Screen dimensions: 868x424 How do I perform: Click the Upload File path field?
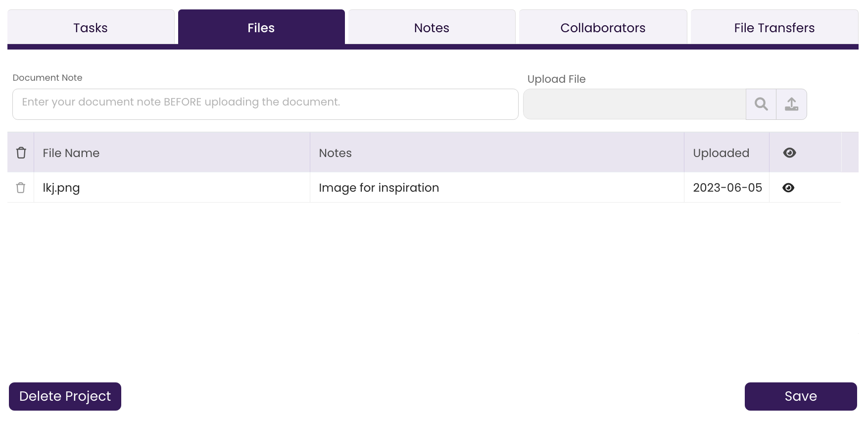634,104
